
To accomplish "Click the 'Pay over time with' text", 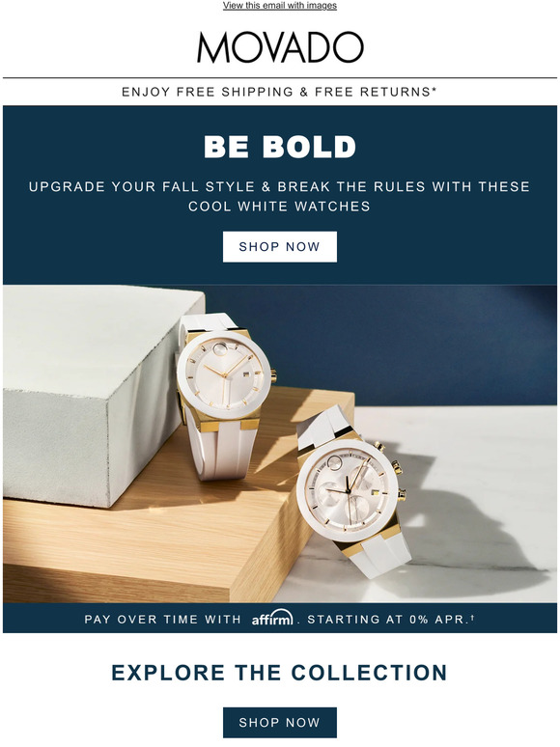I will 162,620.
